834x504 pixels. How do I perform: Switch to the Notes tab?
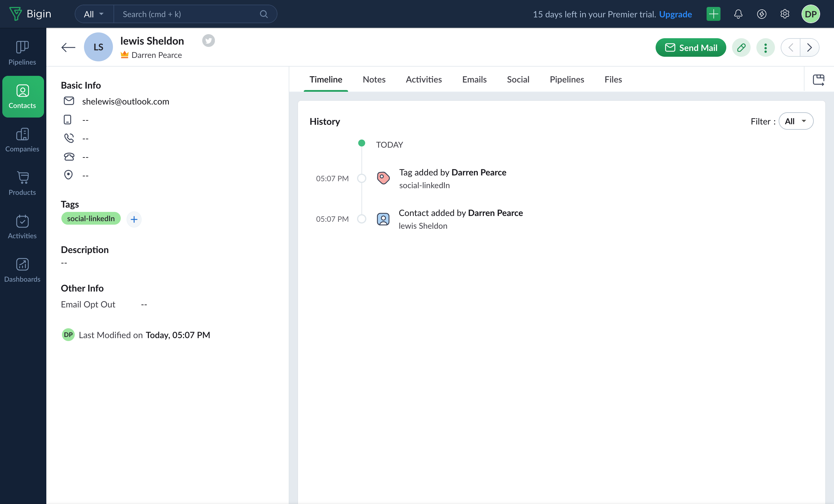click(374, 80)
